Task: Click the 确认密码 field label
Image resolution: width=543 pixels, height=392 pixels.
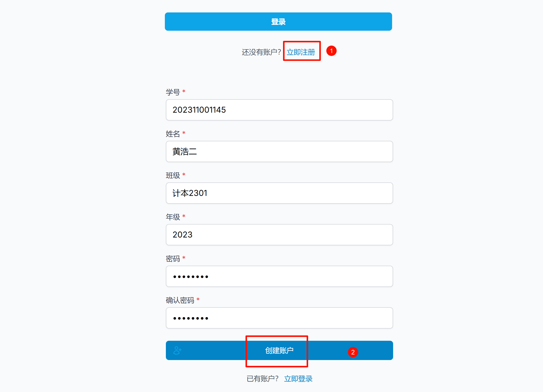Action: (180, 300)
